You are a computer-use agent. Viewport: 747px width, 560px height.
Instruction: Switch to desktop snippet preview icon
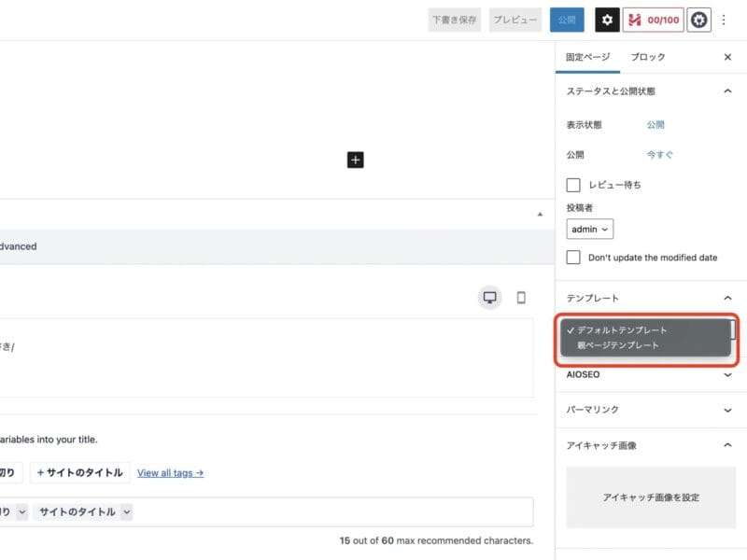tap(490, 298)
